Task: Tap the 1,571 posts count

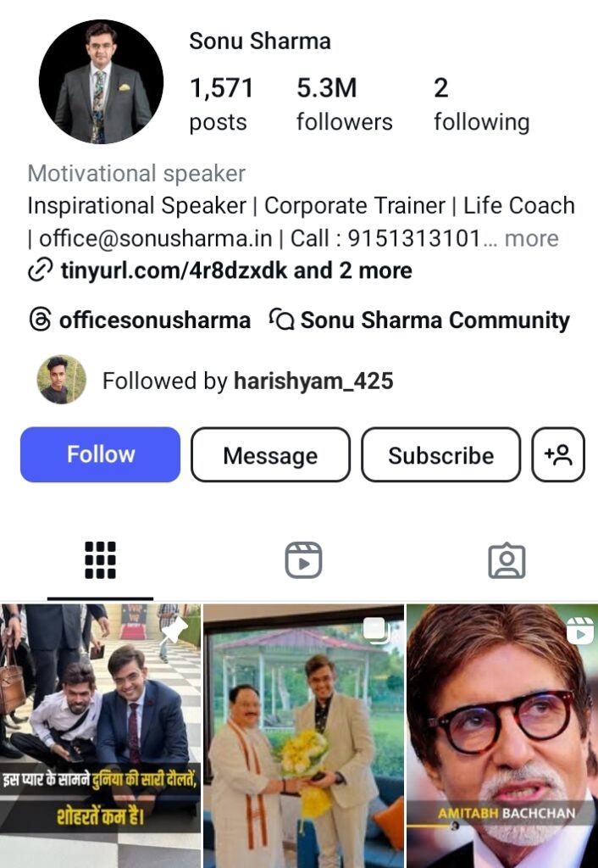Action: pos(221,104)
